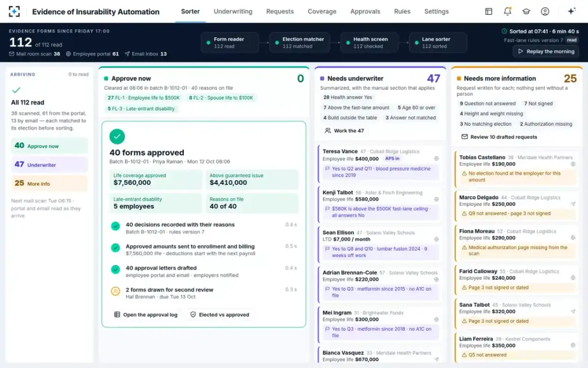Image resolution: width=588 pixels, height=368 pixels.
Task: Click the Above guaranteed issue $4,410,000 tile
Action: click(x=252, y=180)
